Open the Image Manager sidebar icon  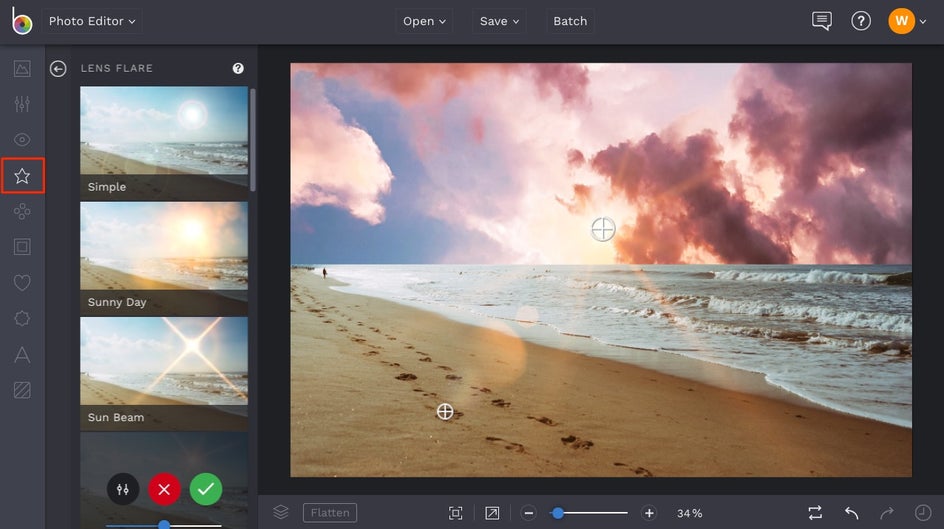[x=22, y=69]
